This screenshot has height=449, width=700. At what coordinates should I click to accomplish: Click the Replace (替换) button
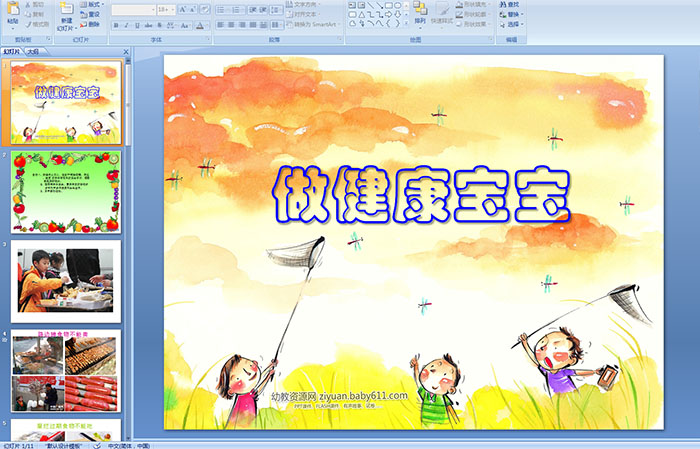512,14
